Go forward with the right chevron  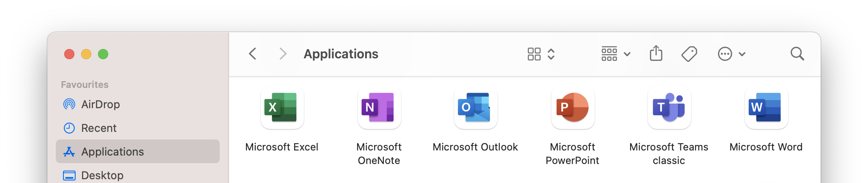point(283,54)
